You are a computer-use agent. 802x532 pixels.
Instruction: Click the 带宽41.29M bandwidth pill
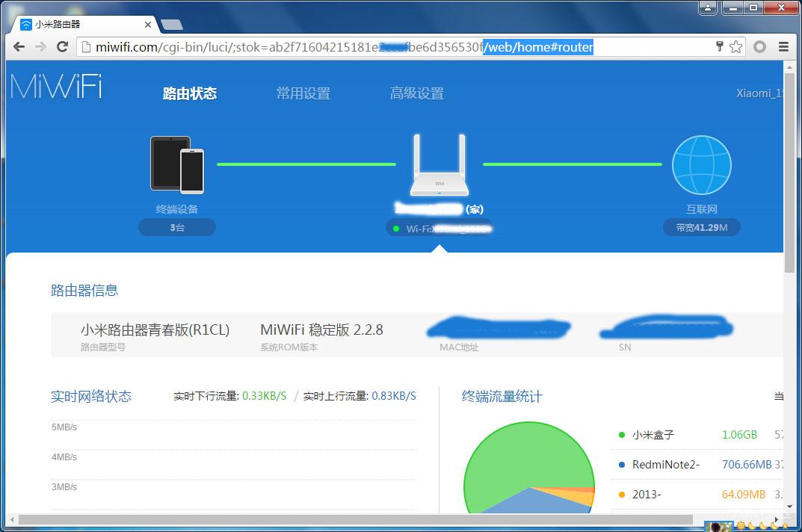[701, 227]
